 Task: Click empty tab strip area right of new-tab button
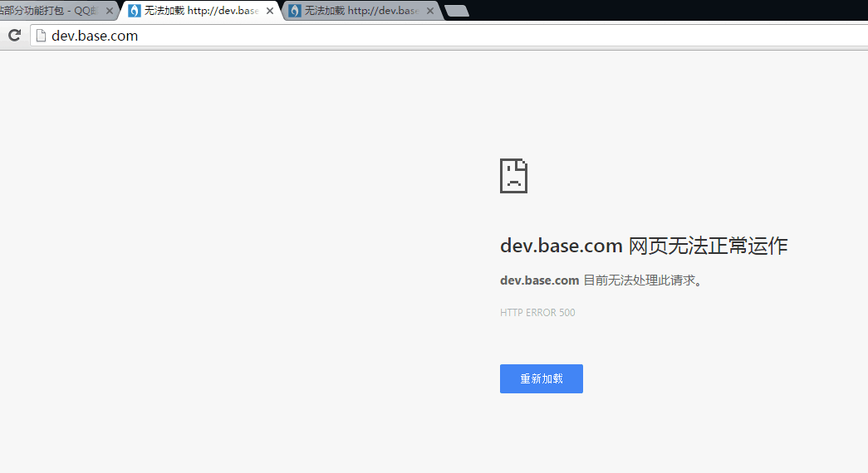[664, 10]
